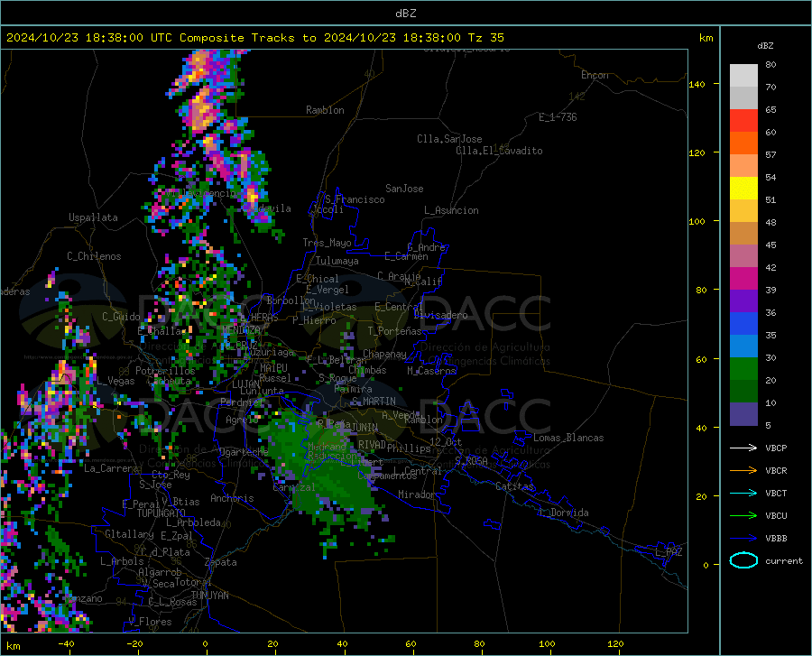Click the MAIPU label
The height and width of the screenshot is (656, 812).
[x=273, y=367]
